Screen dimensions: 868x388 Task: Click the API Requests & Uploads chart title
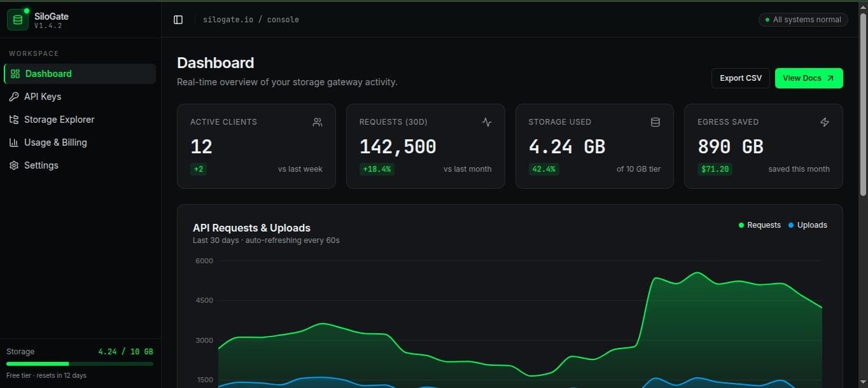click(251, 228)
